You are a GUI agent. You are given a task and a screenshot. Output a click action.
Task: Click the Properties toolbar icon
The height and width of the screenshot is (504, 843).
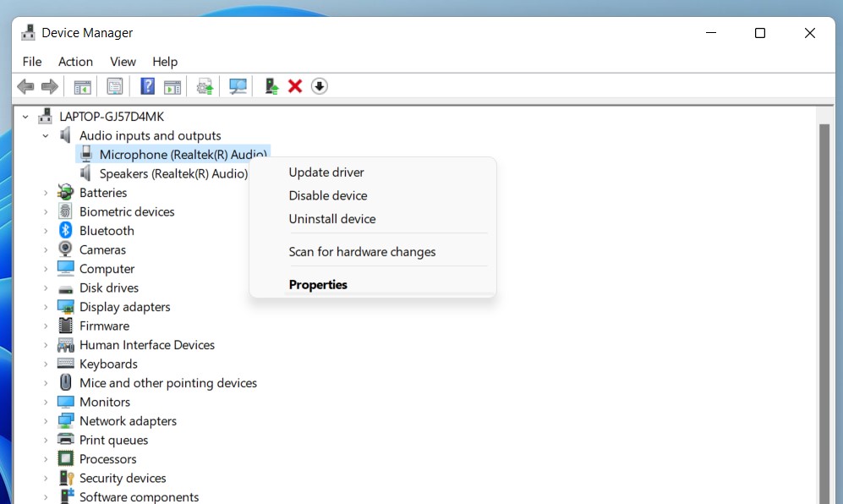[x=115, y=86]
